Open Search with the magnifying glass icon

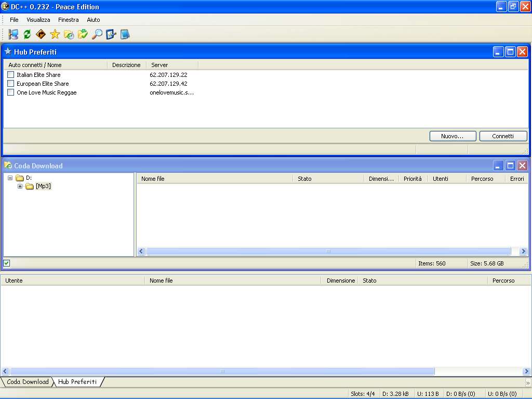(x=97, y=34)
